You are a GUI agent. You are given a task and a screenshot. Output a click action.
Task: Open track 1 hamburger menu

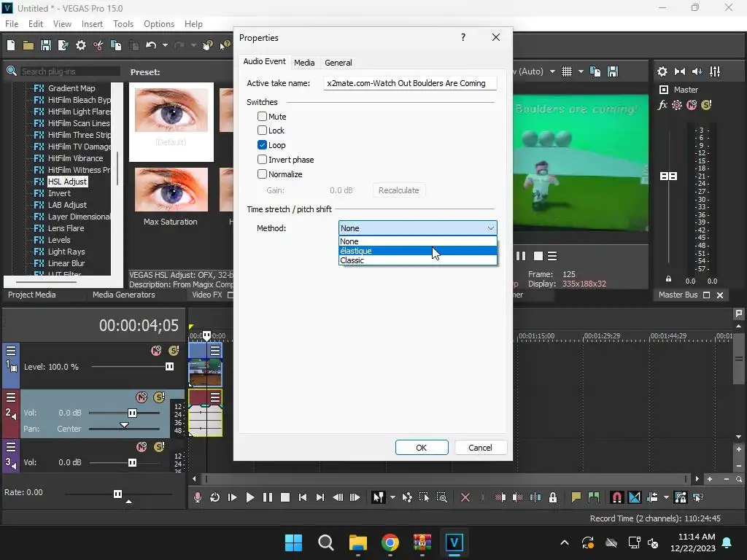coord(11,351)
